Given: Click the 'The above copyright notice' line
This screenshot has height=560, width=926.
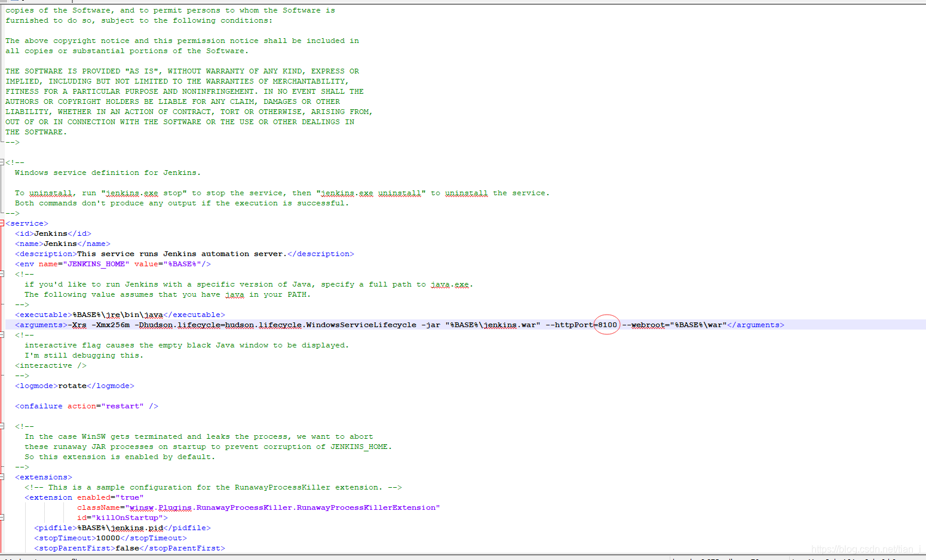Looking at the screenshot, I should pos(182,41).
